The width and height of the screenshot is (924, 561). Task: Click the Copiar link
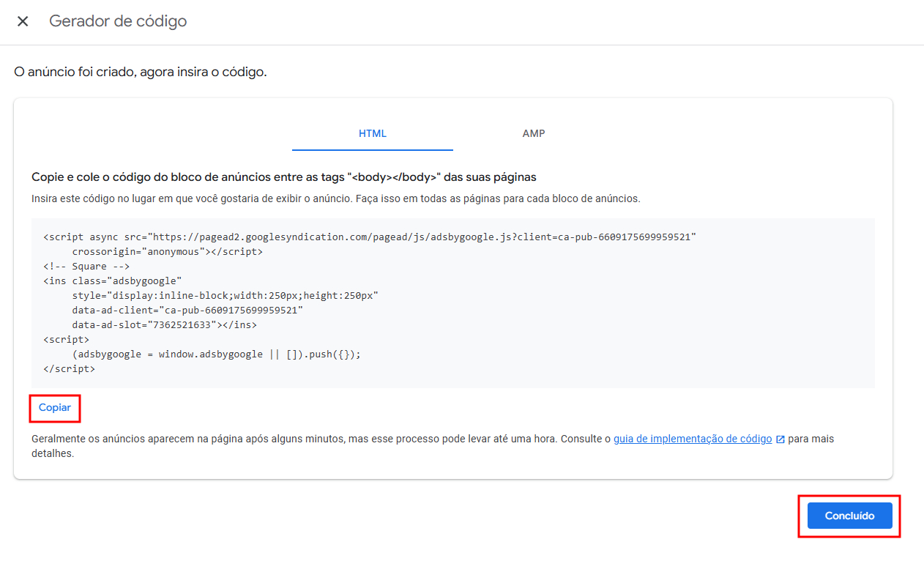[x=55, y=408]
